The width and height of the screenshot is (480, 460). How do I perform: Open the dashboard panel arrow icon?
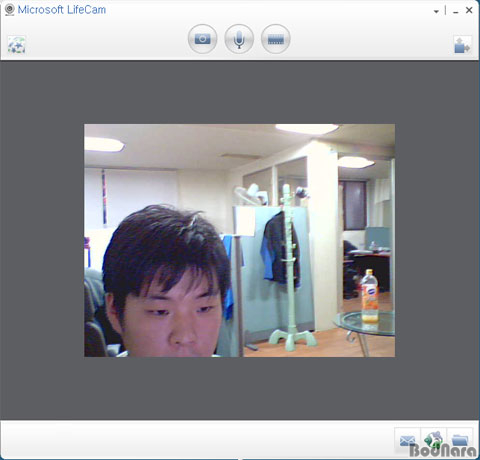(462, 45)
